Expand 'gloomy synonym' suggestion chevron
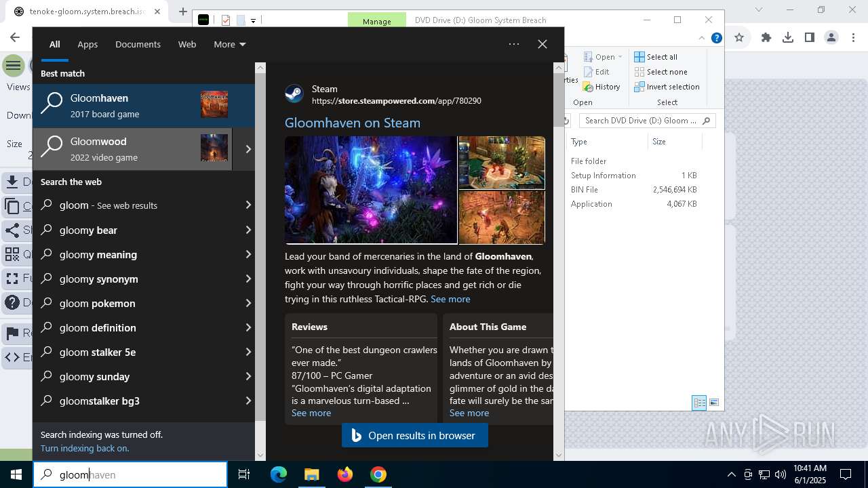Viewport: 868px width, 488px height. pyautogui.click(x=248, y=279)
